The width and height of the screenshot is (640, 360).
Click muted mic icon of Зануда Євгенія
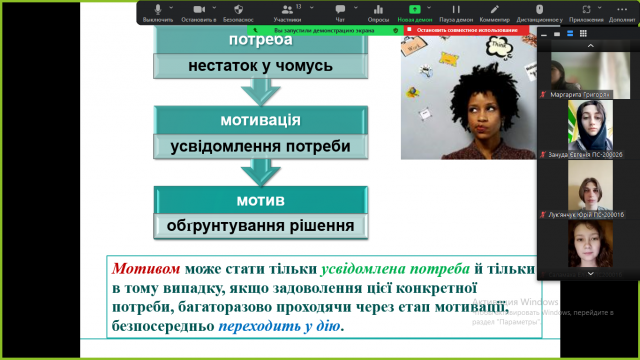543,155
